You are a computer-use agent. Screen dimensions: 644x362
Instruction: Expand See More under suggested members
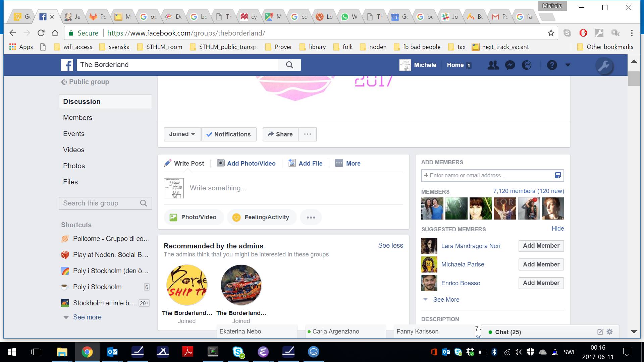446,299
